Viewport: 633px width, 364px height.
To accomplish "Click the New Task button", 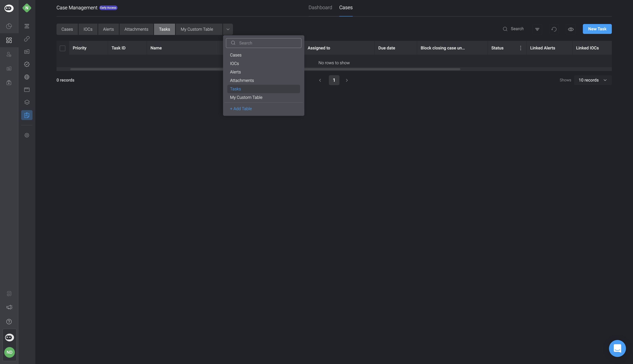I will (597, 29).
